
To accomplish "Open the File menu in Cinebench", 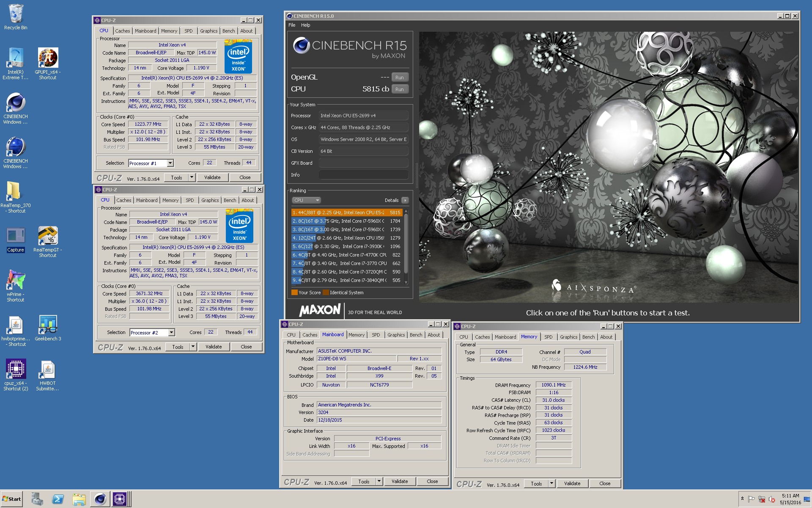I will (x=292, y=25).
